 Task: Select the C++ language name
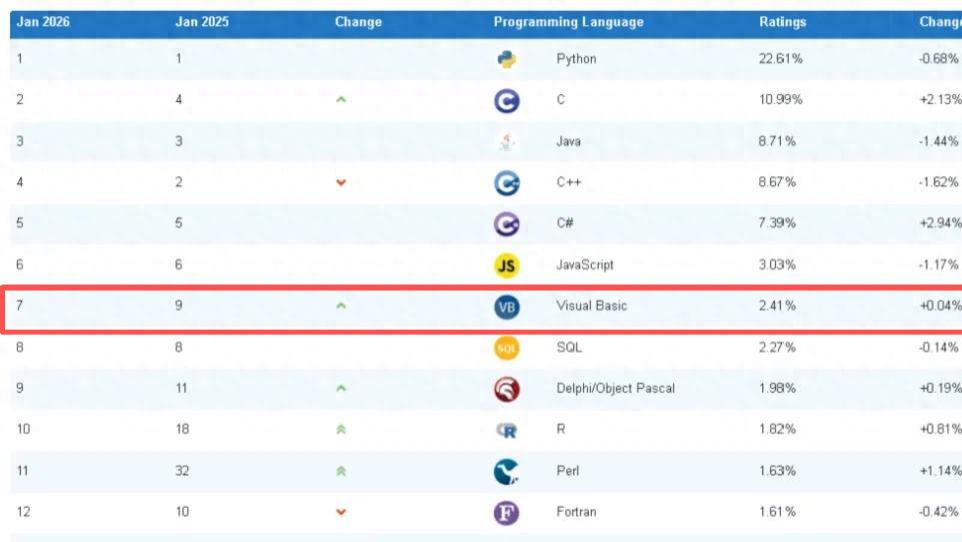click(569, 182)
